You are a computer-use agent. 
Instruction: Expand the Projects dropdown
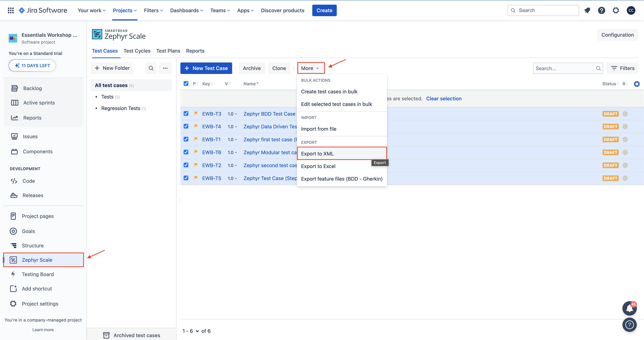125,10
